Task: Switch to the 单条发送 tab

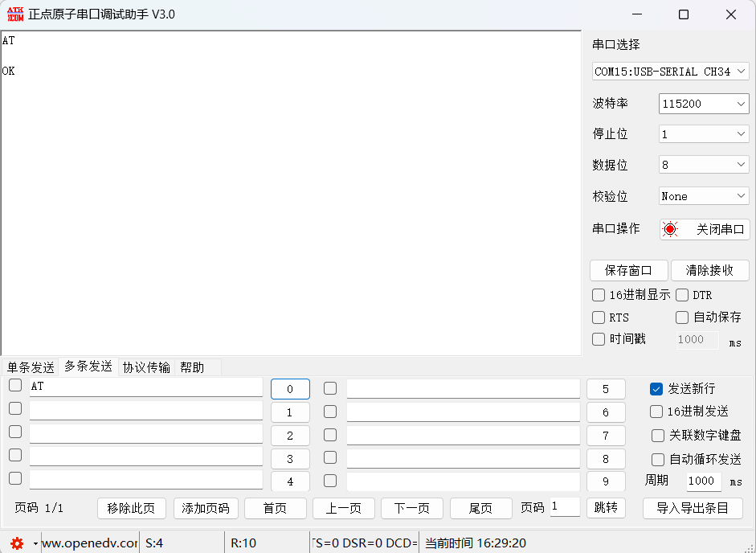Action: (x=31, y=367)
